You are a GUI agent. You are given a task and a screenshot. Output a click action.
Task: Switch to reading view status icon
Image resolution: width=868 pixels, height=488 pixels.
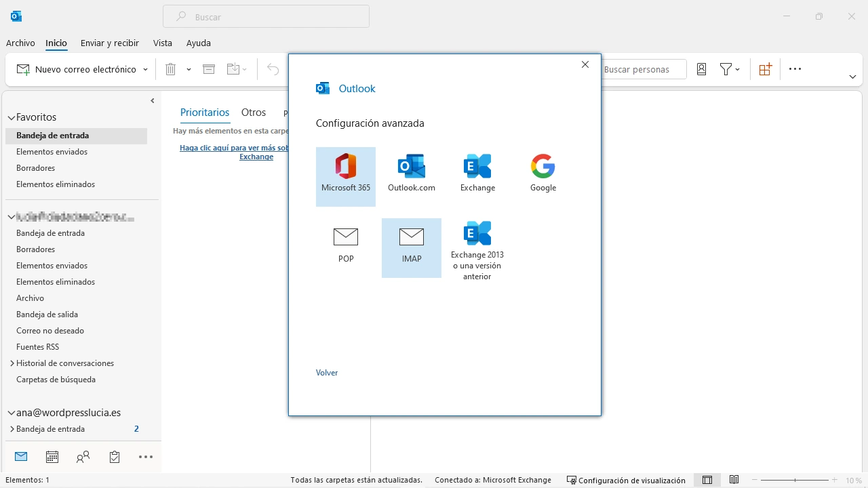click(x=734, y=481)
